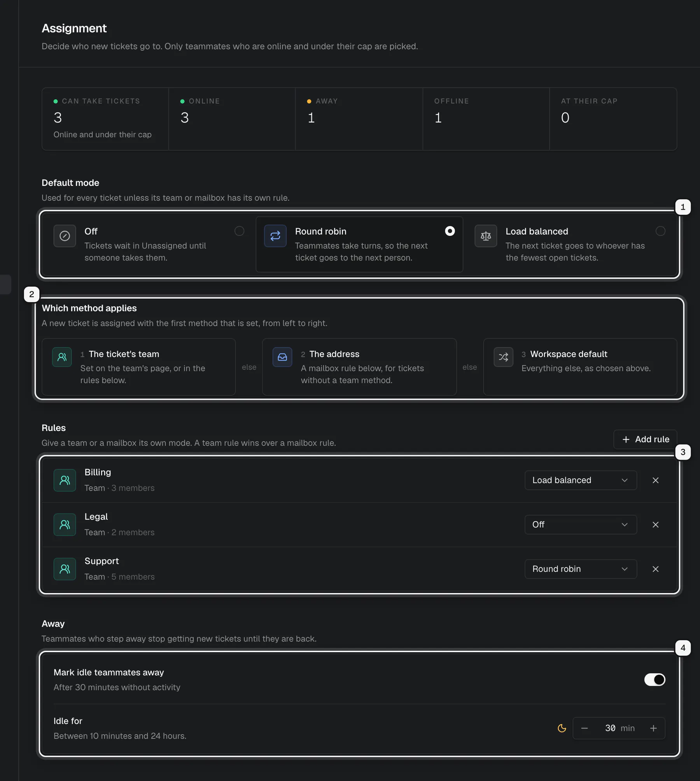Click the Offline stat card
Screen dimensions: 700x781
(486, 119)
